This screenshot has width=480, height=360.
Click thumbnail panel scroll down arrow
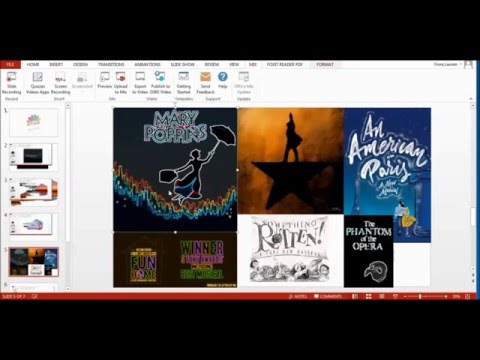pos(68,289)
